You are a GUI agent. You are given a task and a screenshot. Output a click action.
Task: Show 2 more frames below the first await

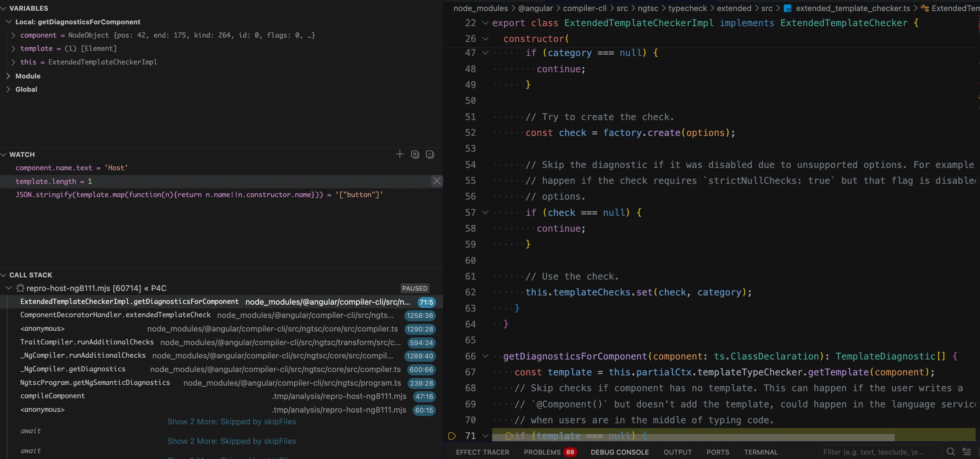point(231,441)
